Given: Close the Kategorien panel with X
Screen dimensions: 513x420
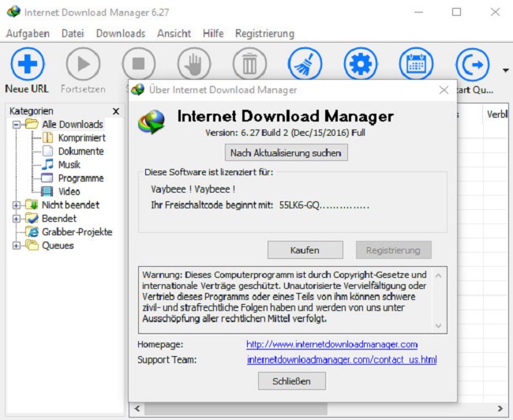Looking at the screenshot, I should click(x=116, y=111).
